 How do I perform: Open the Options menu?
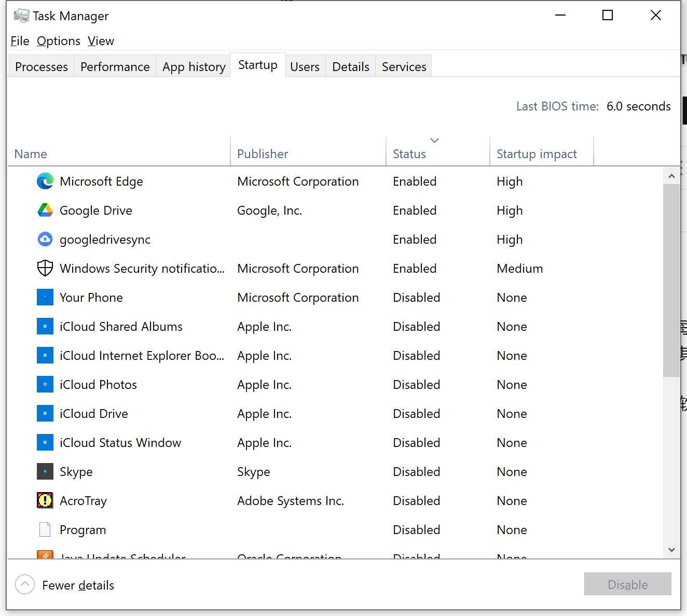[x=59, y=41]
